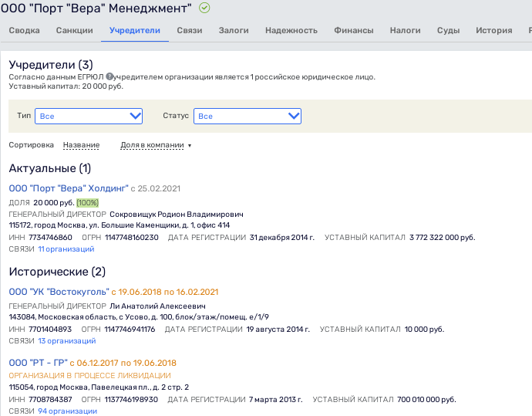The width and height of the screenshot is (532, 416).
Task: Click the 94 организации connections link
Action: coord(67,411)
